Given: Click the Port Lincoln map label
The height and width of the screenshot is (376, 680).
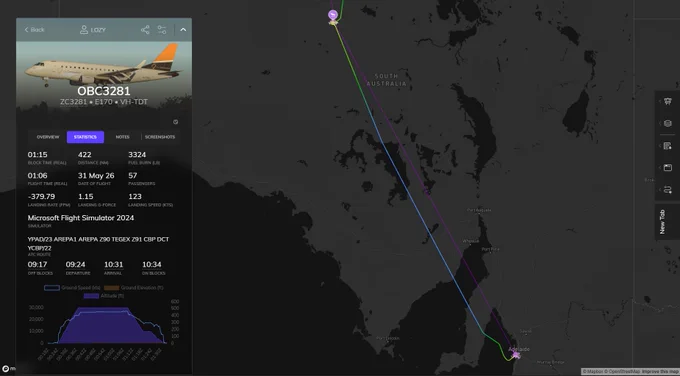Looking at the screenshot, I should tap(388, 338).
